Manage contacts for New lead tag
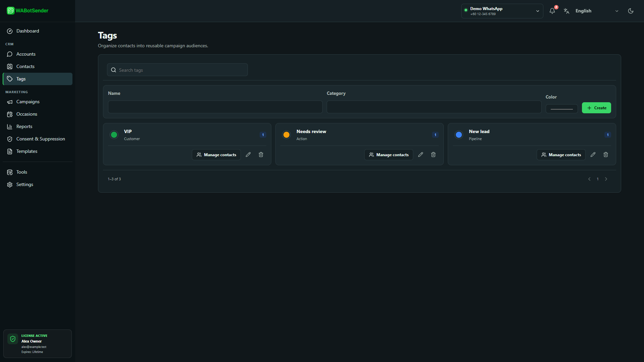 [561, 155]
